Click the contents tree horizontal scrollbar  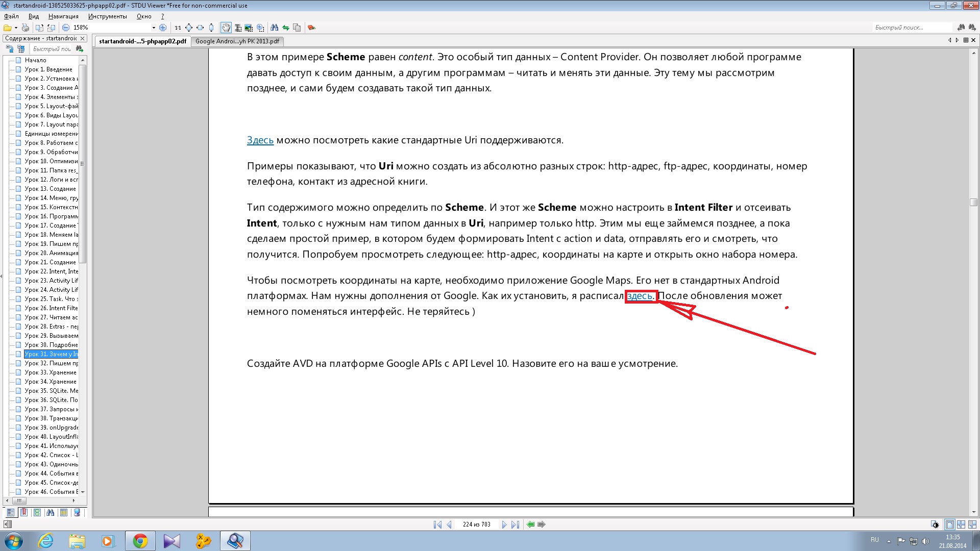[39, 500]
